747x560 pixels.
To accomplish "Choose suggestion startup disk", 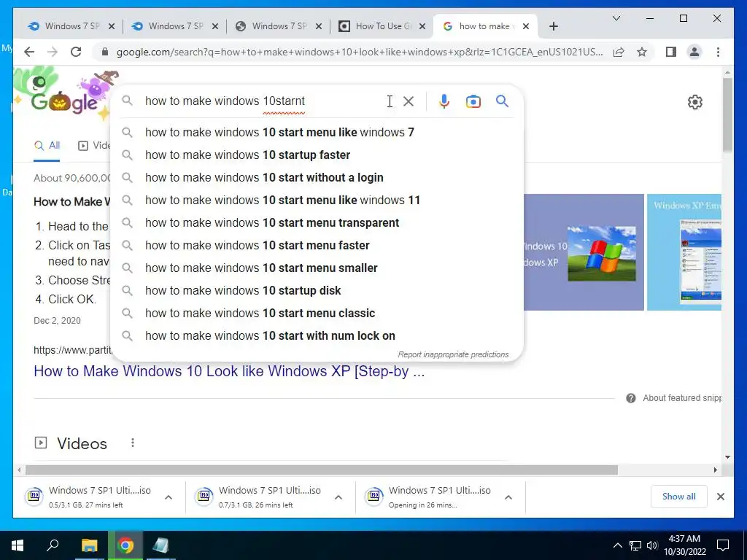I will click(317, 290).
